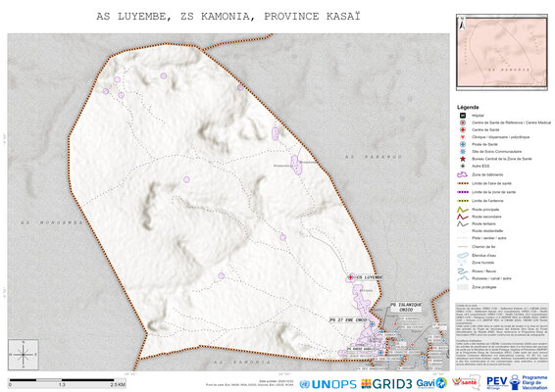This screenshot has height=392, width=555.
Task: Click the orange Limite de l'aire de santé swatch
Action: (463, 183)
